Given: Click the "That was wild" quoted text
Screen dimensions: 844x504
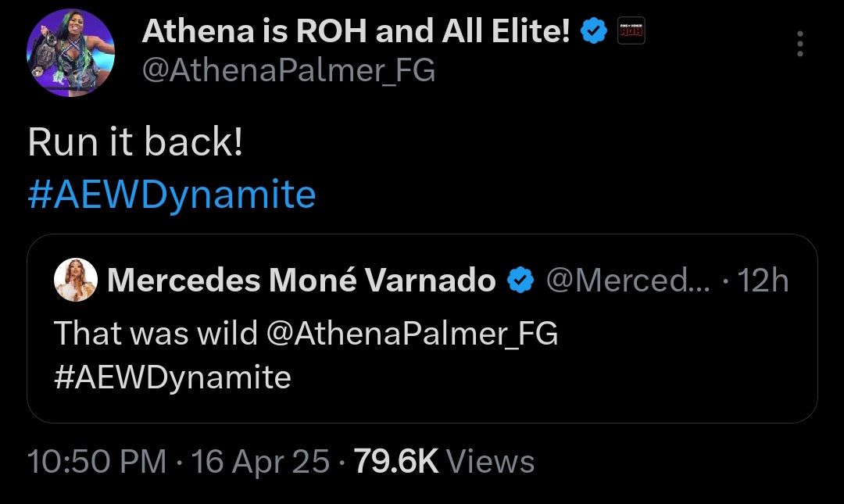Looking at the screenshot, I should point(156,334).
